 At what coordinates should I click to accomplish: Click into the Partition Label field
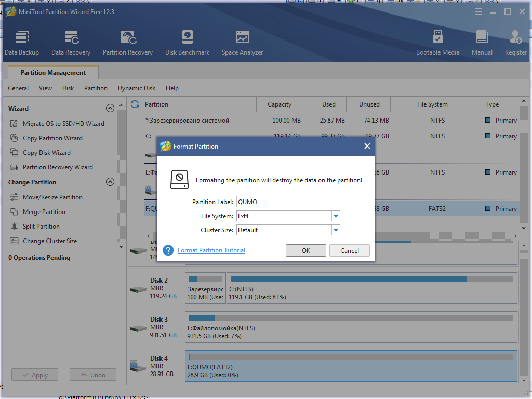(288, 202)
